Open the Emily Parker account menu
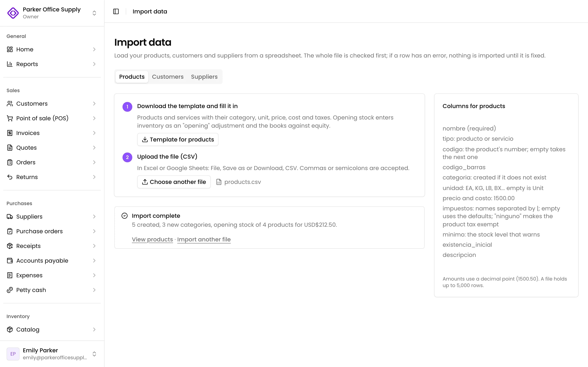Screen dimensions: 588x367 coord(52,354)
